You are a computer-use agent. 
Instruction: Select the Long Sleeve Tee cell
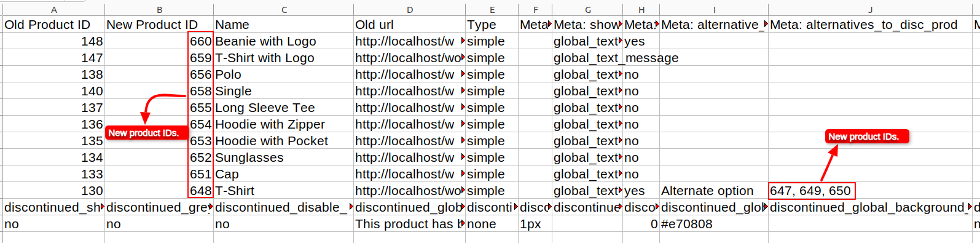tap(283, 108)
